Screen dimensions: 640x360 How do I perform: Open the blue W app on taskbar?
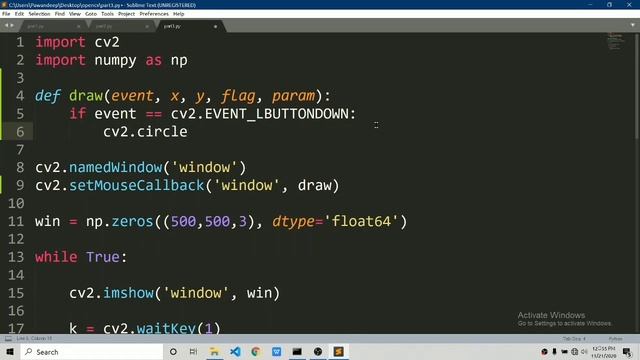(276, 352)
